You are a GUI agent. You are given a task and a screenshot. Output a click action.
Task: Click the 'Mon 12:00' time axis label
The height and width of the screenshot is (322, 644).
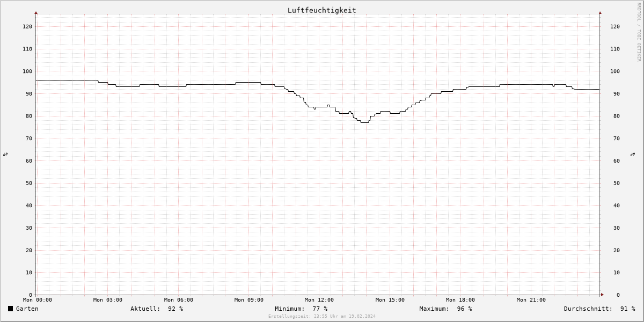click(319, 300)
